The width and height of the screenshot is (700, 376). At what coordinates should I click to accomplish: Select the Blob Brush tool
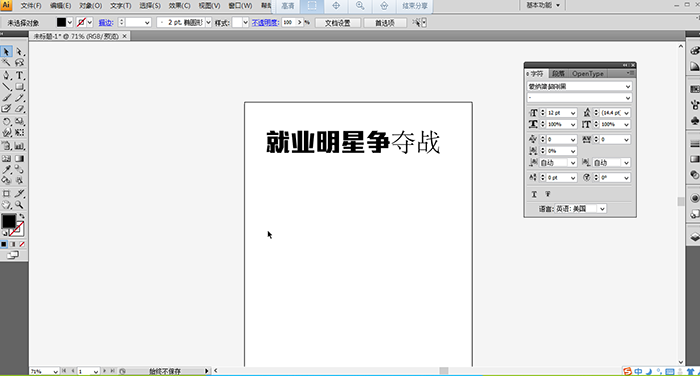click(x=6, y=109)
